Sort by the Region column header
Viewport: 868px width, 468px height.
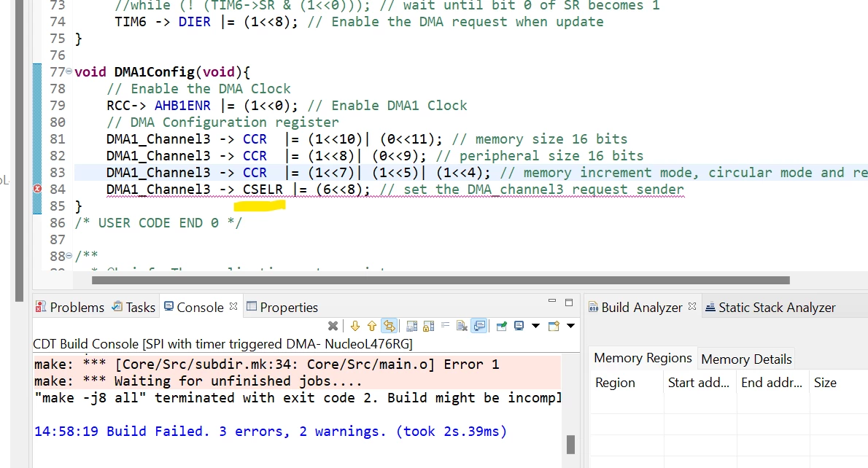[x=627, y=382]
